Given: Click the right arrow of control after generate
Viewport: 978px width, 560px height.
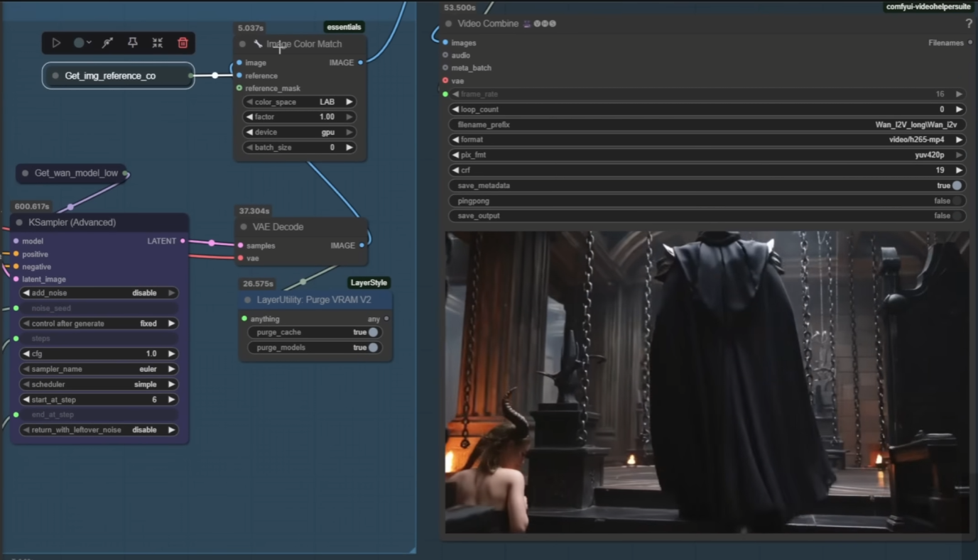Looking at the screenshot, I should click(171, 324).
